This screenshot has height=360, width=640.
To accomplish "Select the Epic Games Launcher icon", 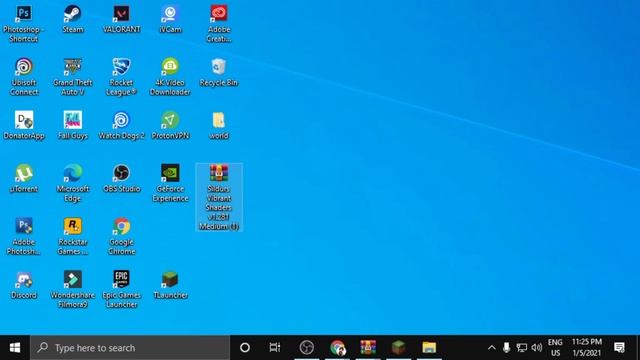I will click(x=122, y=289).
